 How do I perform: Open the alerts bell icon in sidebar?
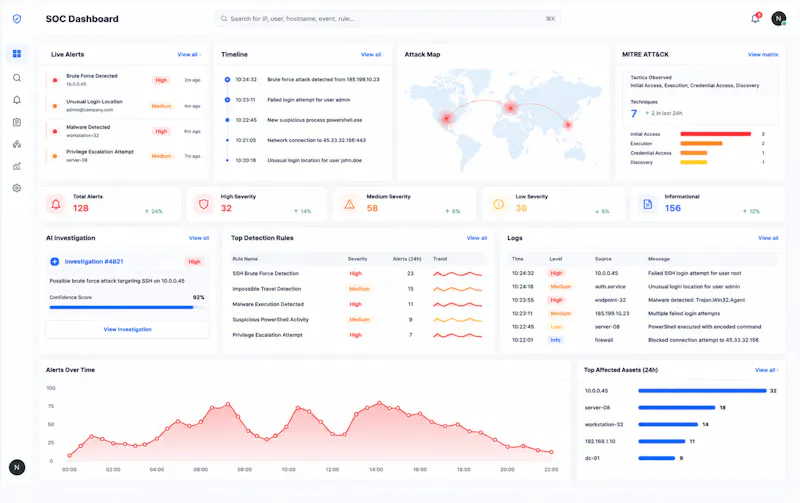(x=17, y=100)
